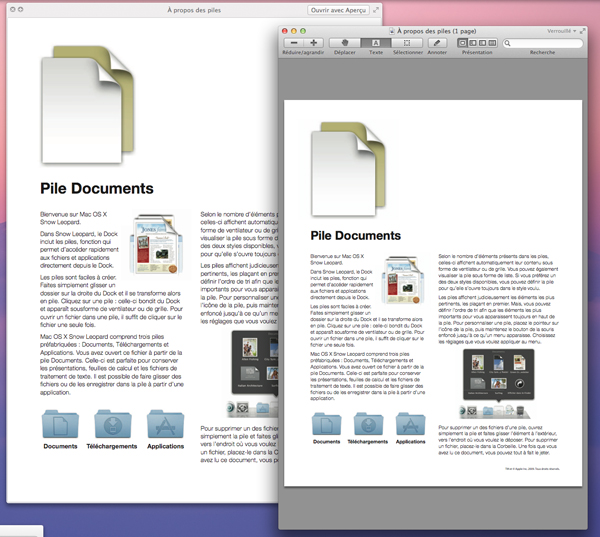Open the Annoter pencil toolbar
Viewport: 600px width, 537px height.
click(437, 43)
